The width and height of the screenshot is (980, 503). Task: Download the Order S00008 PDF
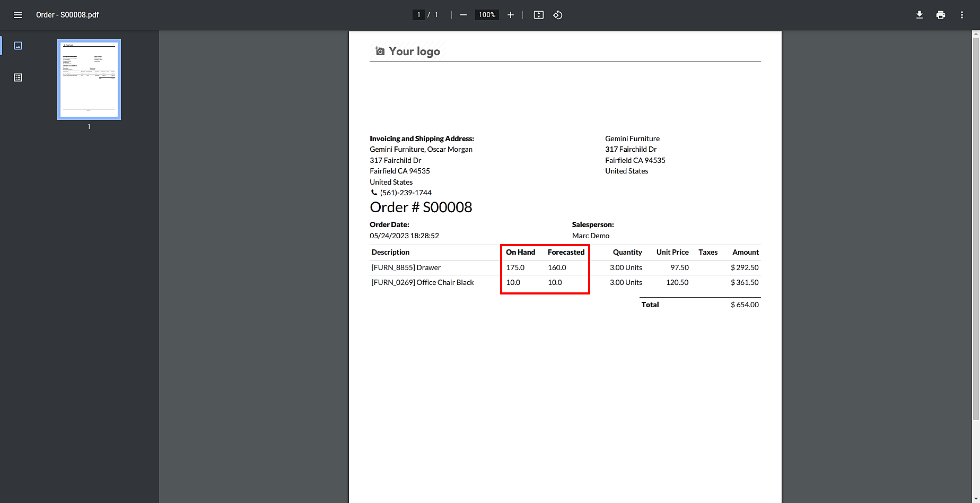click(x=920, y=15)
